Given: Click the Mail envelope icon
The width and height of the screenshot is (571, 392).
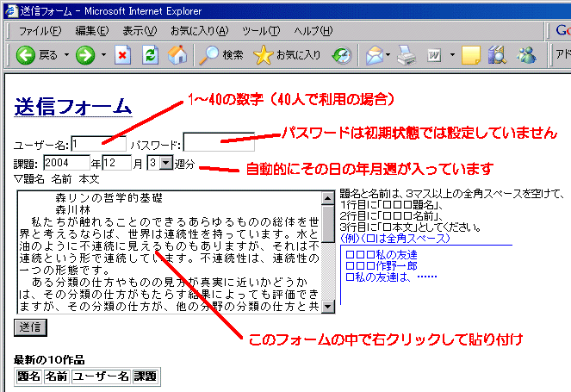Looking at the screenshot, I should pos(374,55).
